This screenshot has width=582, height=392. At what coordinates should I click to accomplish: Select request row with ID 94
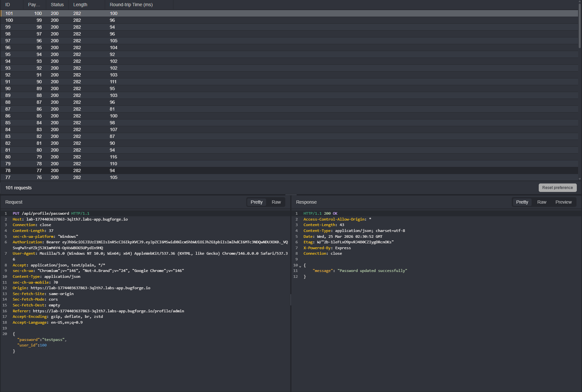point(289,61)
